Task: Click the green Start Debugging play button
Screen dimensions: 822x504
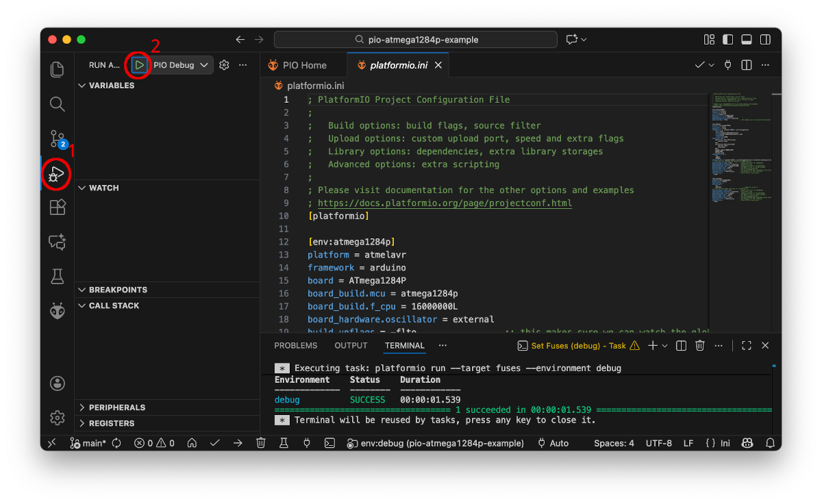Action: click(x=140, y=65)
